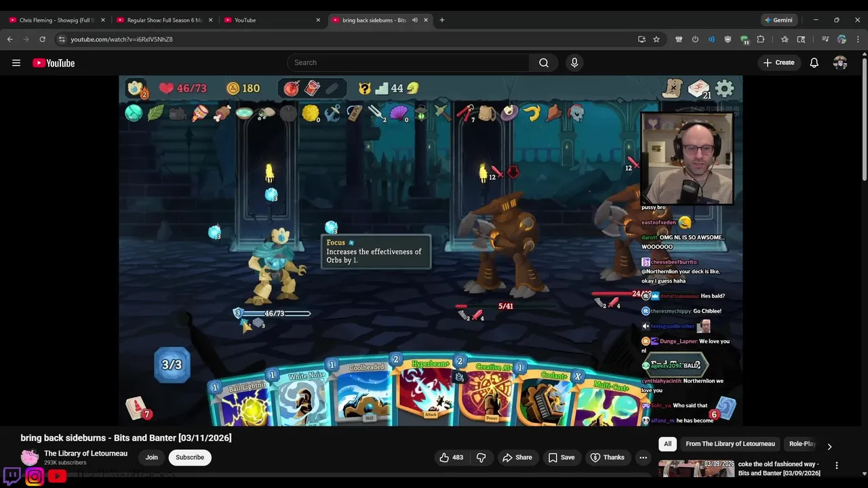Click the power button extension icon
Screen dimensions: 868x488
click(x=695, y=39)
